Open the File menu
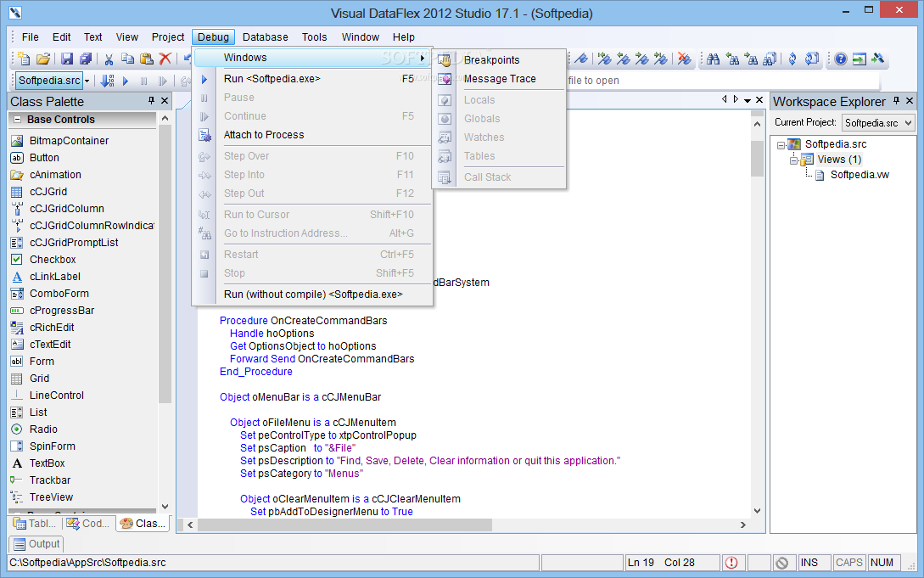This screenshot has height=578, width=924. [x=30, y=37]
